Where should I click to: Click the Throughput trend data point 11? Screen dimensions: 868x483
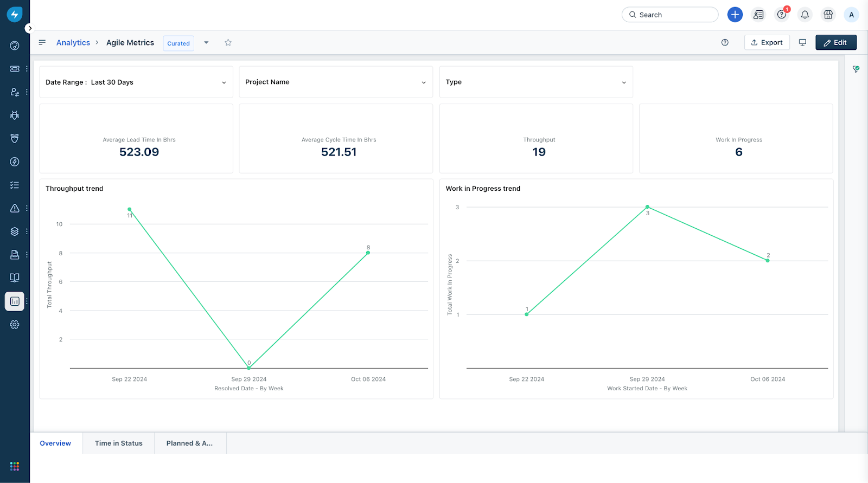pos(130,209)
